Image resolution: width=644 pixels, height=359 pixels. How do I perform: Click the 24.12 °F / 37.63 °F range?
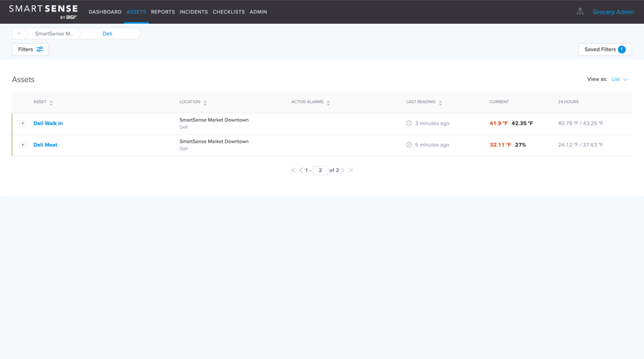point(580,145)
